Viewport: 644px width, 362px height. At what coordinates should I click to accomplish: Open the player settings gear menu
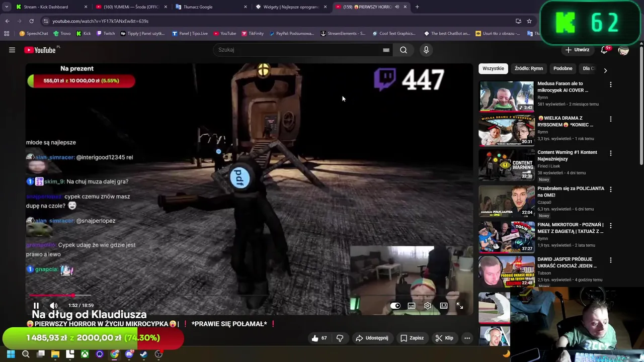pos(428,306)
